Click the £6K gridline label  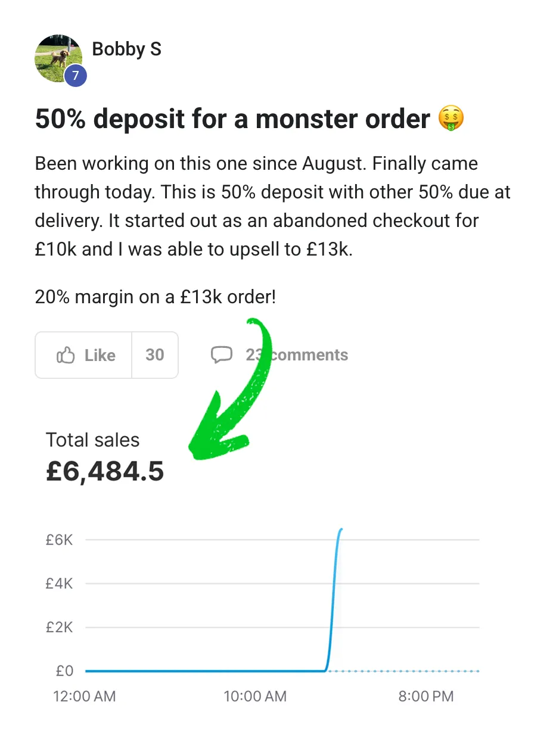coord(59,540)
